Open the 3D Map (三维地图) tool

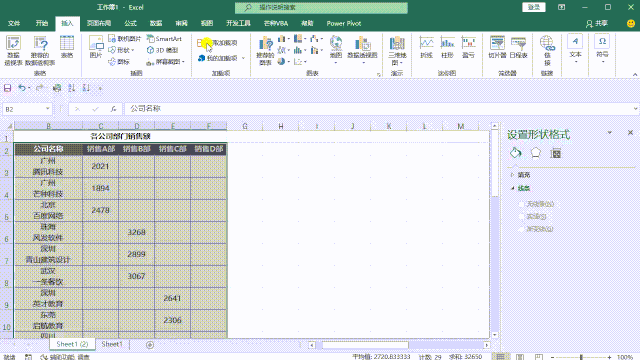pyautogui.click(x=397, y=51)
